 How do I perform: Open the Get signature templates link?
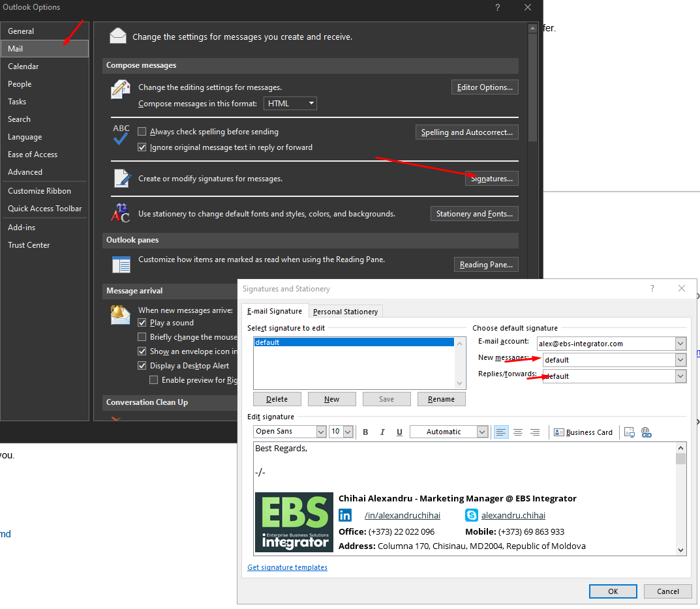tap(287, 567)
